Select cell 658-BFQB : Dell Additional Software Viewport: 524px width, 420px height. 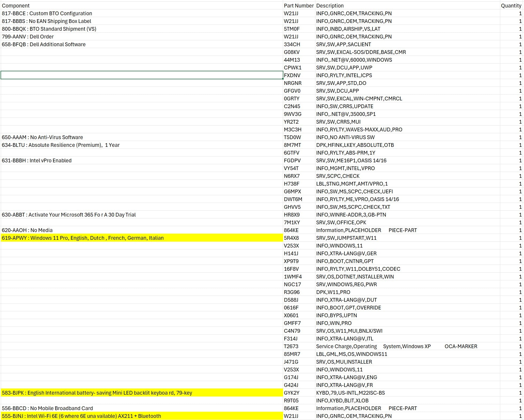point(142,44)
